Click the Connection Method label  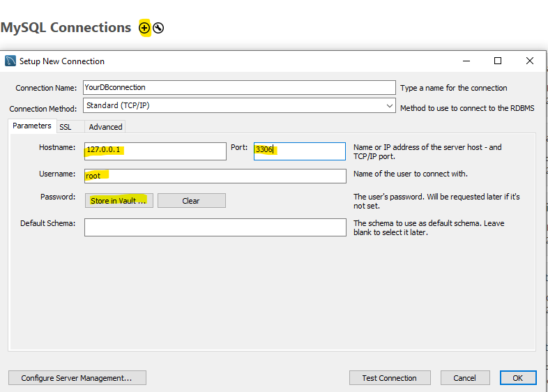click(43, 109)
